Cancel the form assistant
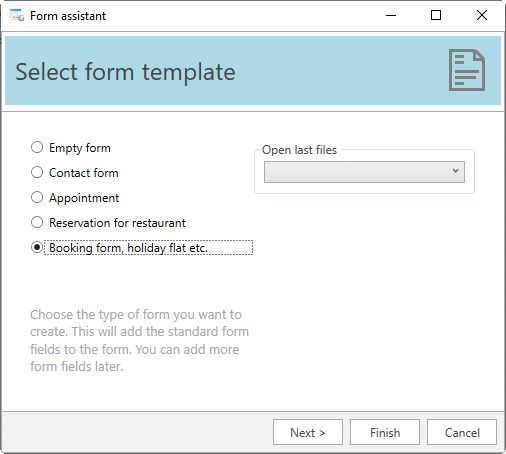506x454 pixels. [x=462, y=432]
